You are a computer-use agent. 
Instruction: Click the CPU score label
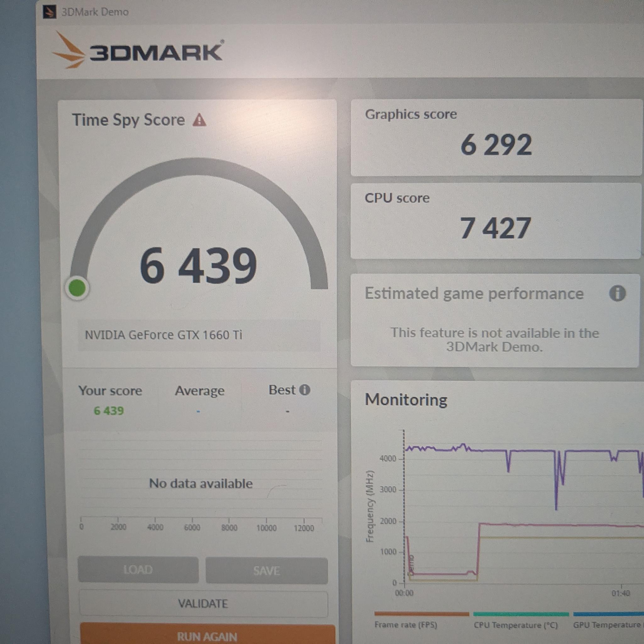[397, 198]
